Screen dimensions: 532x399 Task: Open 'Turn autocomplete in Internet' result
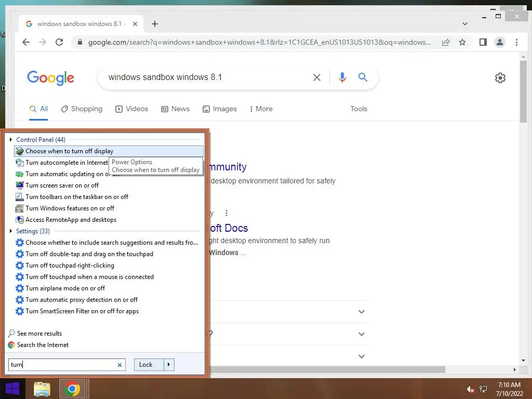coord(62,163)
